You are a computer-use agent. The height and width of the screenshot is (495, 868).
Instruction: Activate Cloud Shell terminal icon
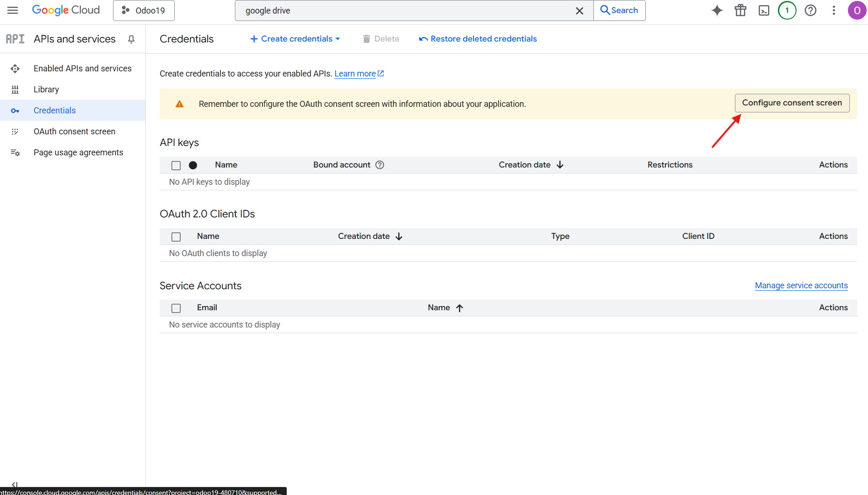click(x=763, y=10)
